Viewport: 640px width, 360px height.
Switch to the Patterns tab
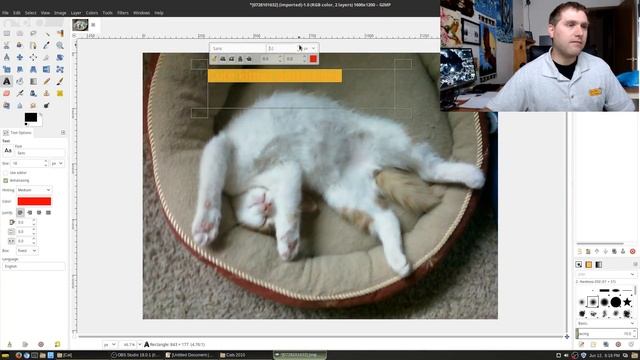pos(589,264)
